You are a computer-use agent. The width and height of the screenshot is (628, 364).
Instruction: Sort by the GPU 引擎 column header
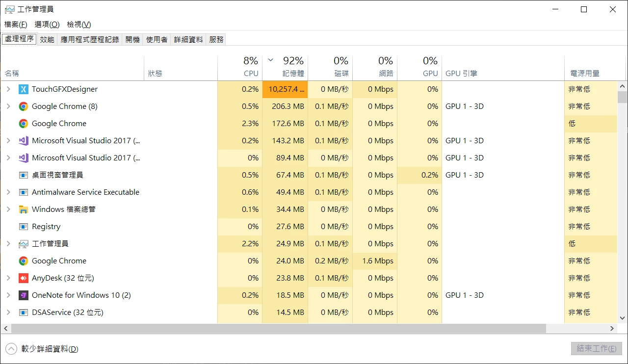(x=503, y=68)
